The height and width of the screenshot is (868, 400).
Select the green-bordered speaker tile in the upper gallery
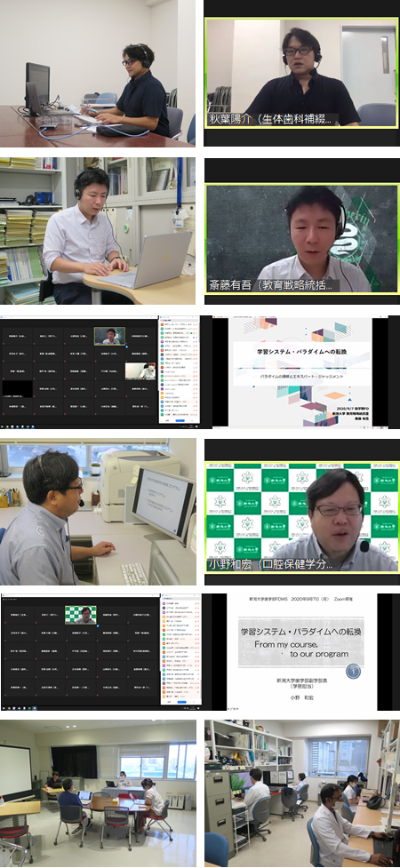coord(109,336)
